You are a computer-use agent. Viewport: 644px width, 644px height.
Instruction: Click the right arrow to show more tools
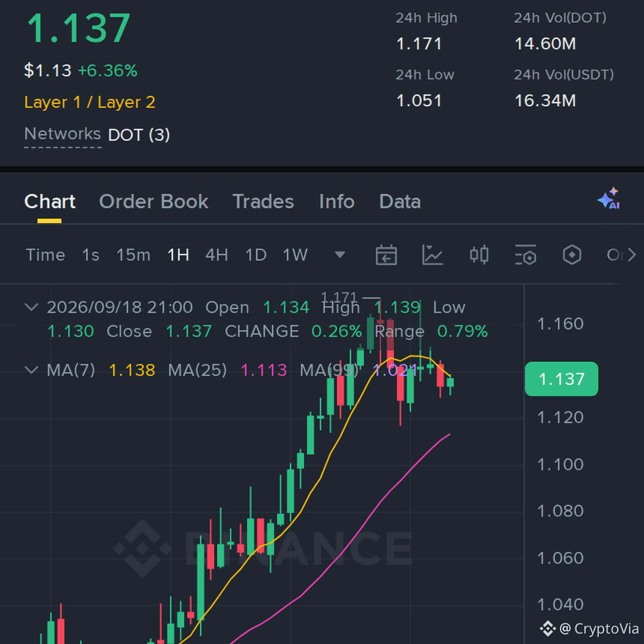(632, 255)
